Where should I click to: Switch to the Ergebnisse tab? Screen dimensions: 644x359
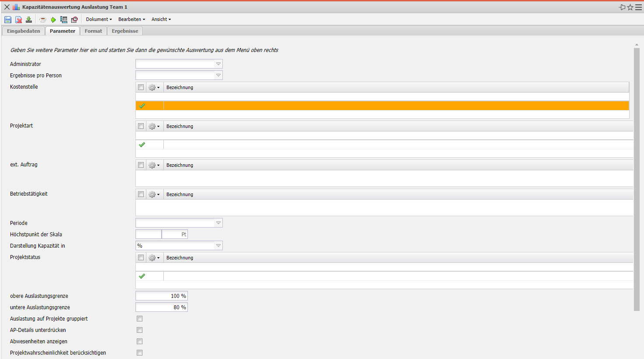[x=125, y=31]
